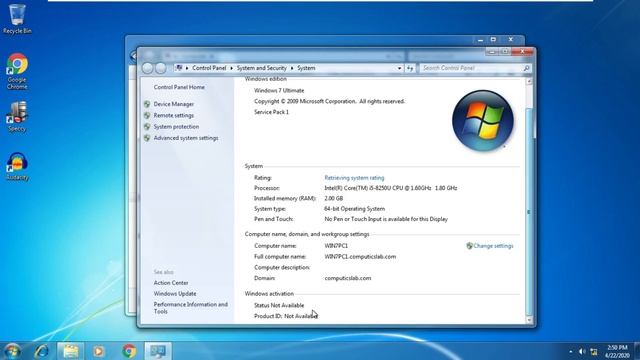Click the Service Pack 1 text

[271, 112]
